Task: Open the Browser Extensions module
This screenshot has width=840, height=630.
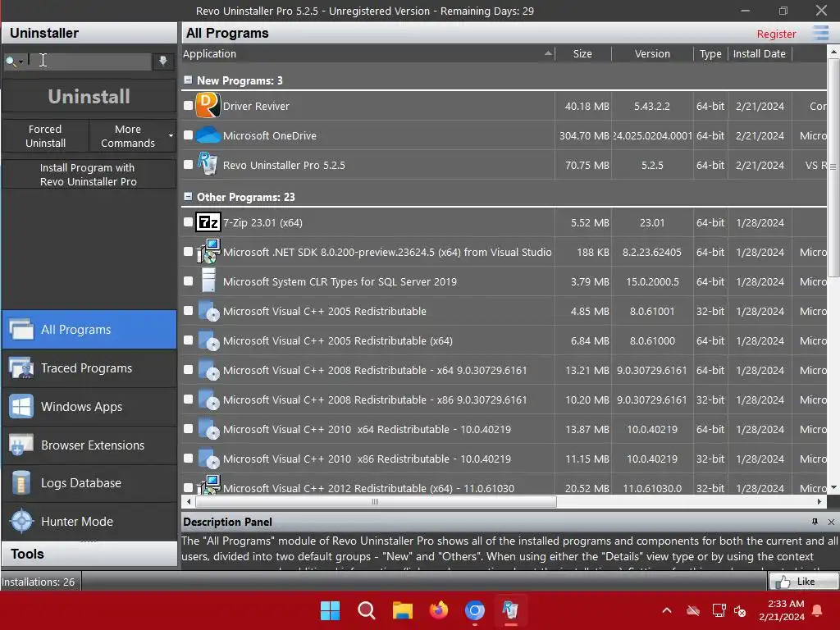Action: point(89,445)
